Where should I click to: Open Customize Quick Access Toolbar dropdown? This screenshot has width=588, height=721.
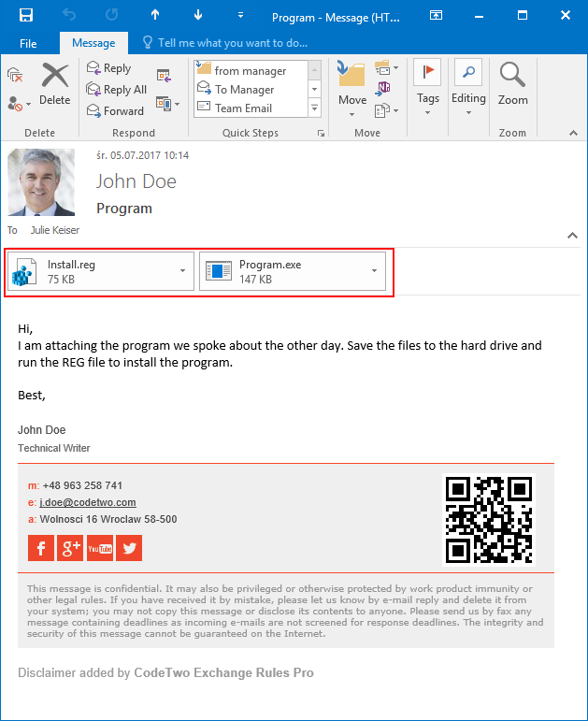[x=240, y=16]
